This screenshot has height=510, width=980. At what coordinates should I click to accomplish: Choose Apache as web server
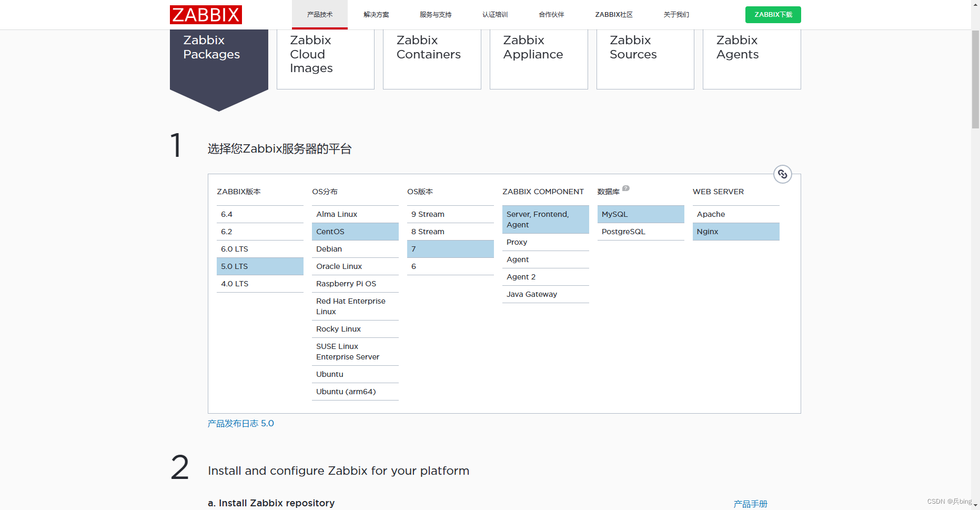[736, 214]
